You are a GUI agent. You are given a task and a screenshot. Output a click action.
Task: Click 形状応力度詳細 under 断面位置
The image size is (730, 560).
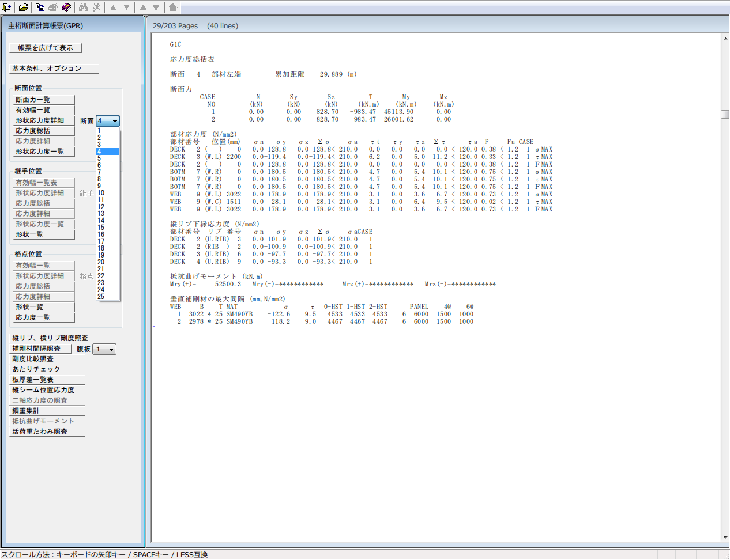coord(44,120)
